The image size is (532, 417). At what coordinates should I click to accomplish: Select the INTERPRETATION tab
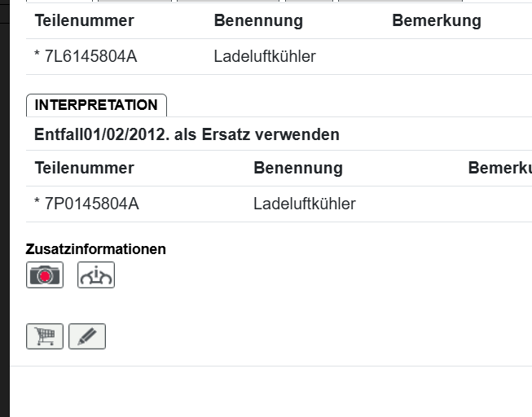tap(96, 105)
